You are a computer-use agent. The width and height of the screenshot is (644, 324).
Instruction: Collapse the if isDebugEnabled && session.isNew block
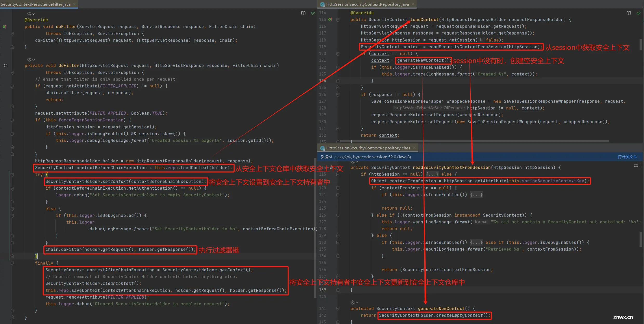tap(12, 134)
